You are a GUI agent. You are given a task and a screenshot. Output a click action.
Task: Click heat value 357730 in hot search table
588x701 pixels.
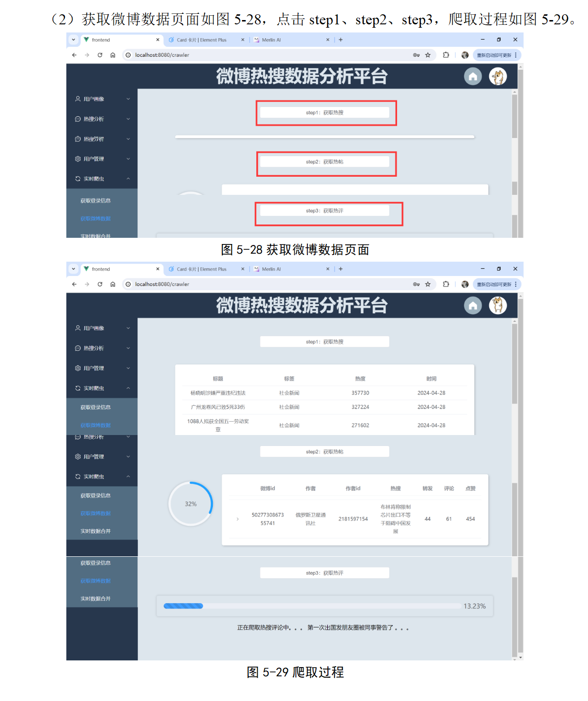pyautogui.click(x=360, y=393)
